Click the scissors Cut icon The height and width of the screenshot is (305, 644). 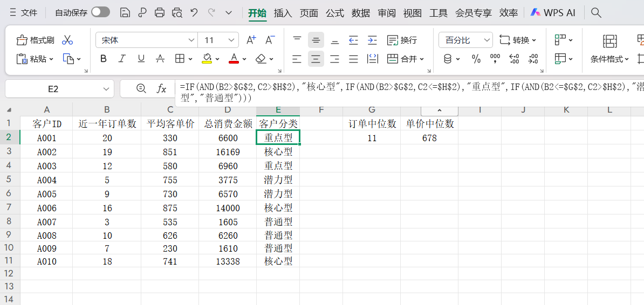(67, 40)
